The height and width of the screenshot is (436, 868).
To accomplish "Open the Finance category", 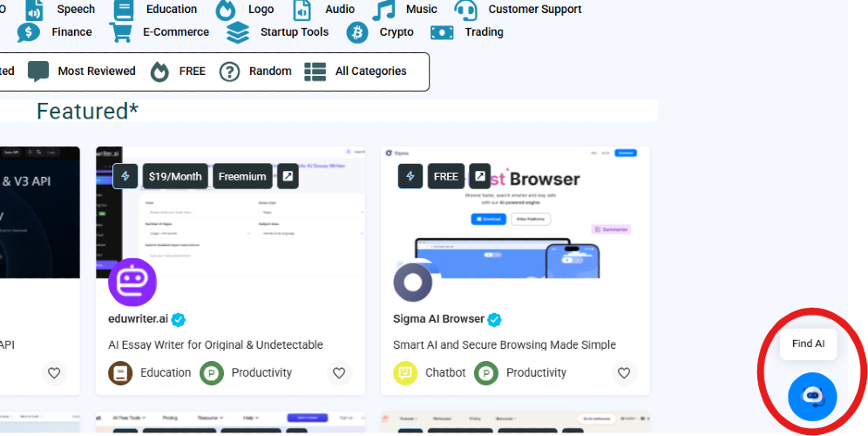I will coord(54,32).
